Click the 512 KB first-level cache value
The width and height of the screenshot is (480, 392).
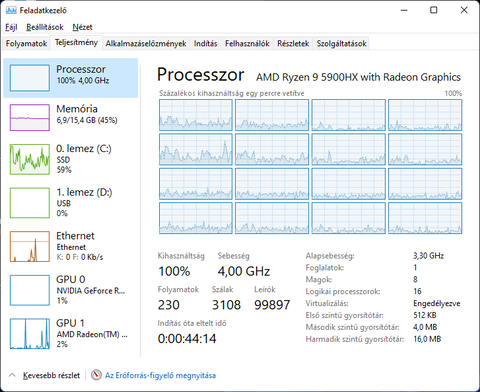425,315
